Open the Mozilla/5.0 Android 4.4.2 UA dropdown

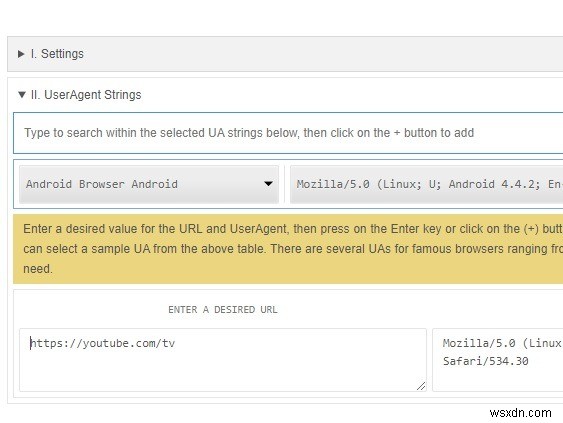(x=427, y=184)
